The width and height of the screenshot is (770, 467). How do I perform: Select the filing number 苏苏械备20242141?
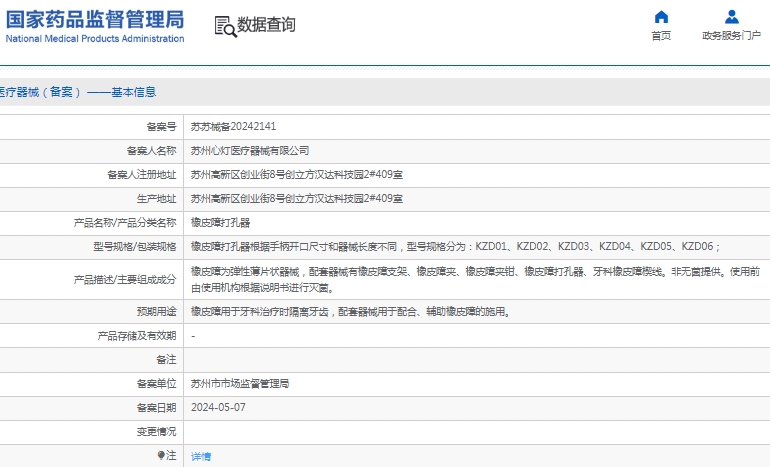pos(233,127)
